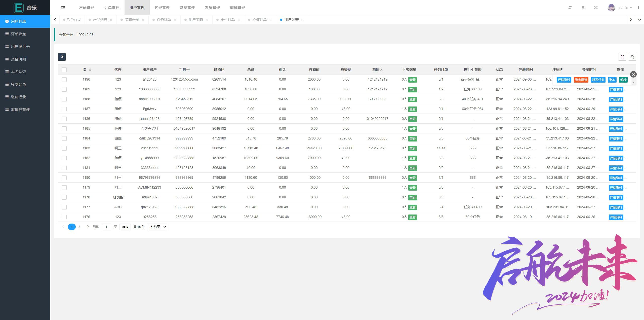Open 用户银行卡 in the sidebar
644x320 pixels.
(25, 47)
